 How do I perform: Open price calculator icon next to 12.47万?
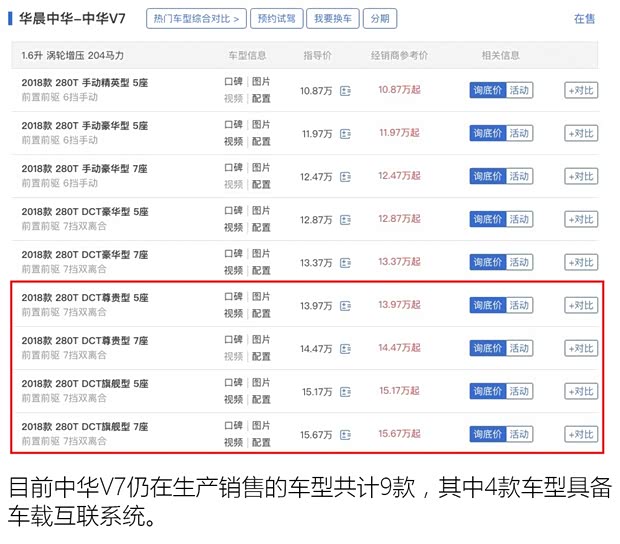(x=346, y=177)
